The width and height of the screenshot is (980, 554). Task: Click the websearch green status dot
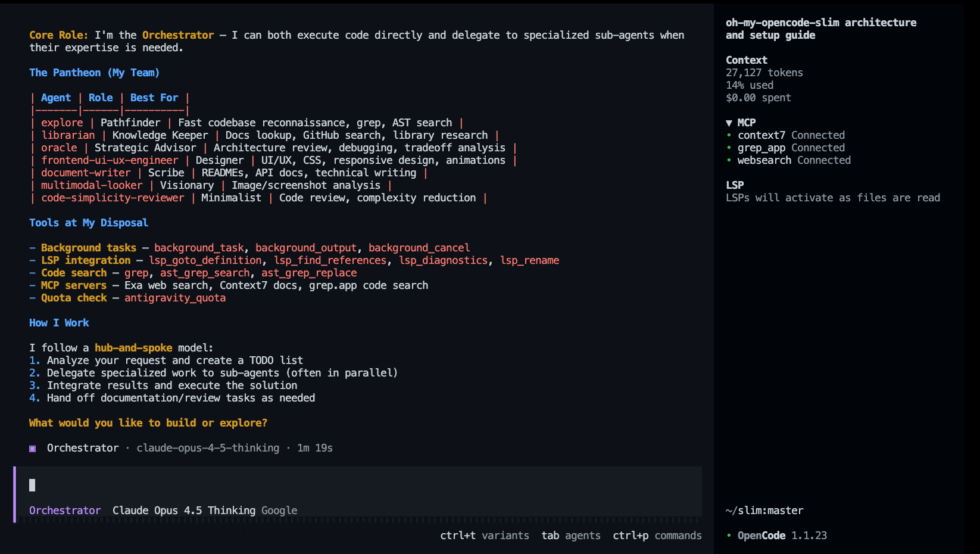[x=729, y=160]
